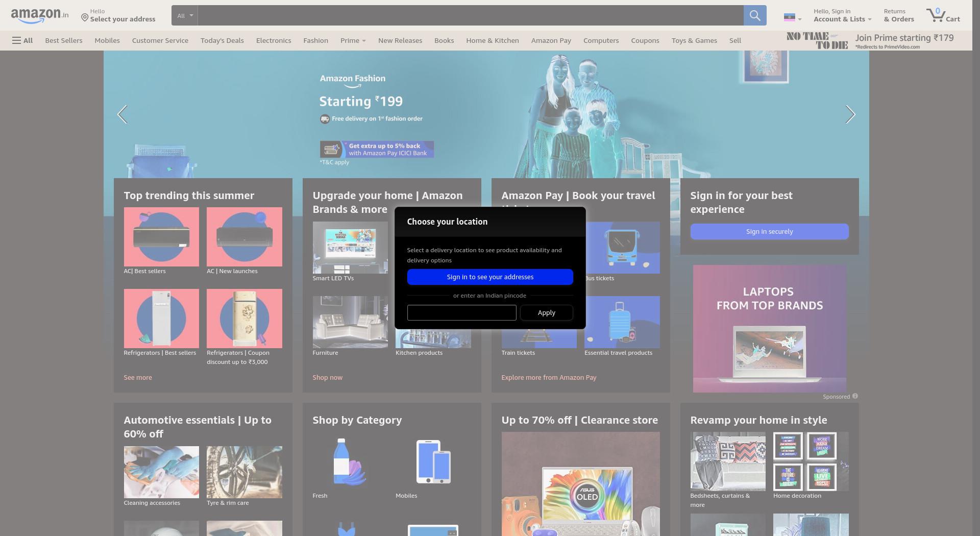This screenshot has width=980, height=536.
Task: Open Fresh category bottle icon
Action: coord(350,461)
